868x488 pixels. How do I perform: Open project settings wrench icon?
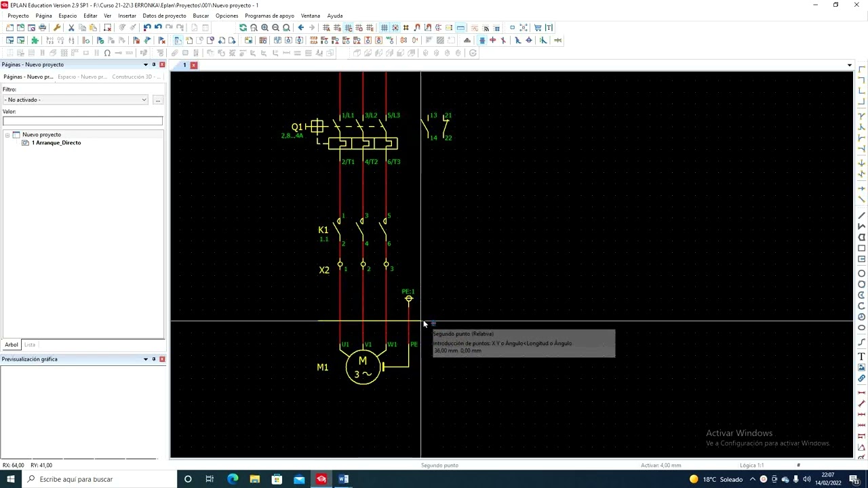[x=57, y=28]
